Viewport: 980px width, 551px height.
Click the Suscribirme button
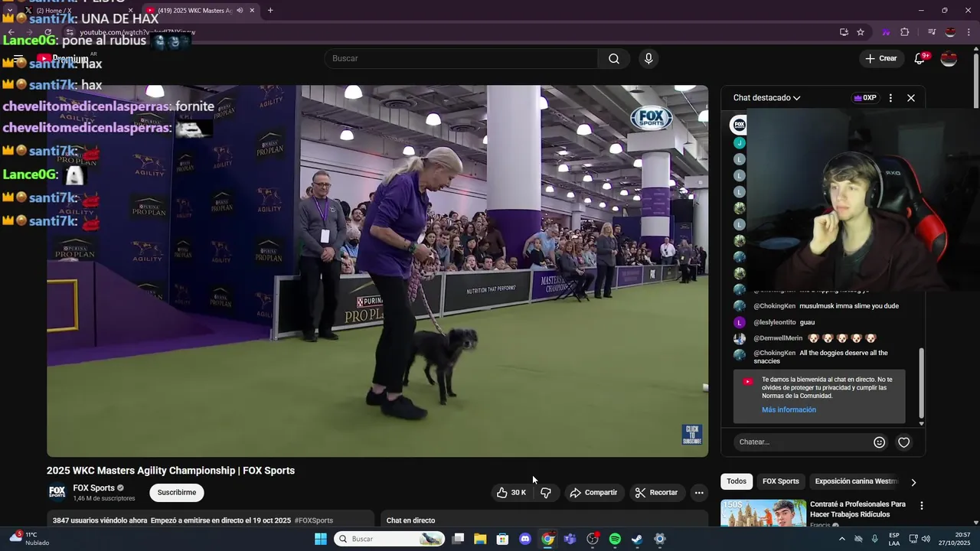point(177,493)
